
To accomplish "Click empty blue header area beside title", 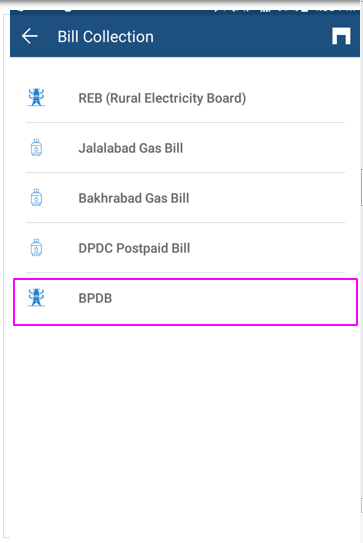I will [x=242, y=36].
